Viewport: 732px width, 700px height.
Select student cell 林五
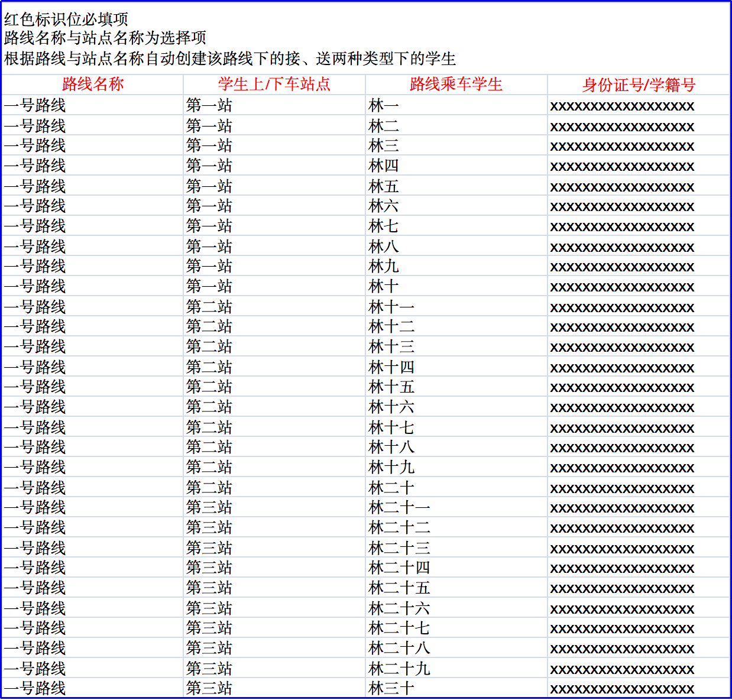456,186
